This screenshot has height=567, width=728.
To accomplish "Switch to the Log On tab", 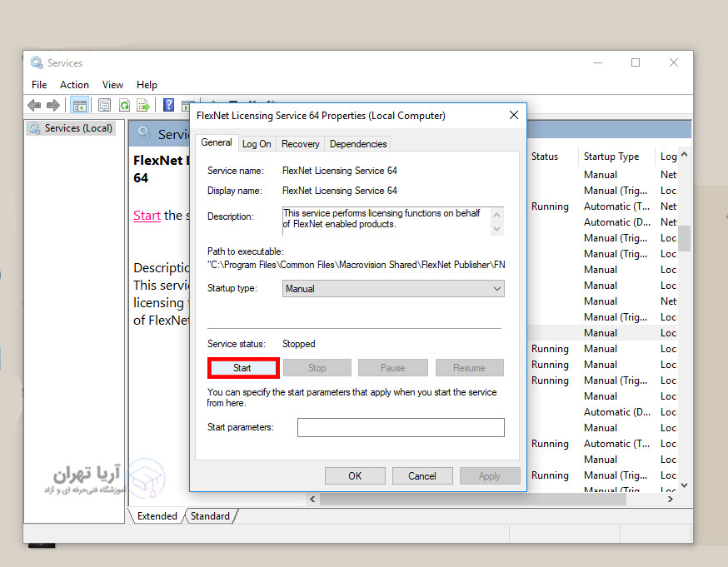I will click(x=257, y=144).
